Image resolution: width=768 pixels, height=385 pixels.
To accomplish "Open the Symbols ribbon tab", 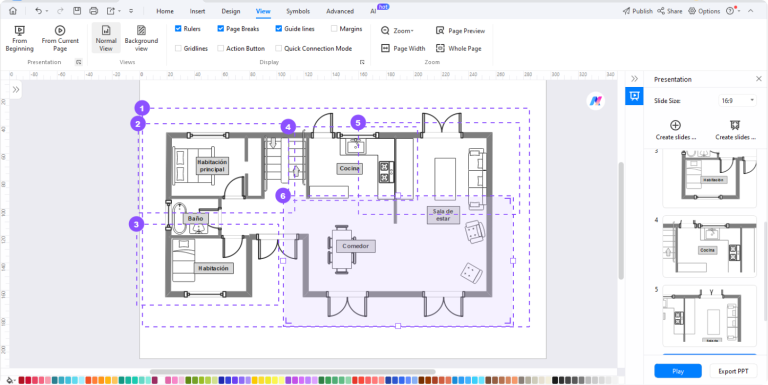I will (x=298, y=11).
